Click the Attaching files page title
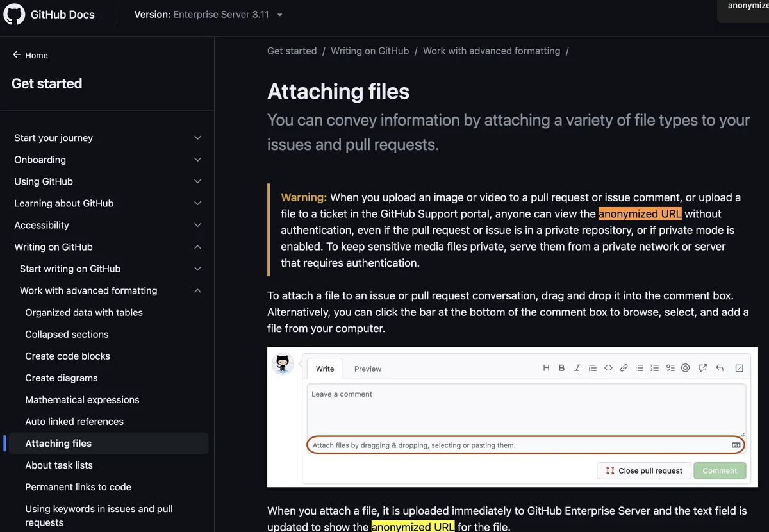This screenshot has width=769, height=532. point(338,91)
